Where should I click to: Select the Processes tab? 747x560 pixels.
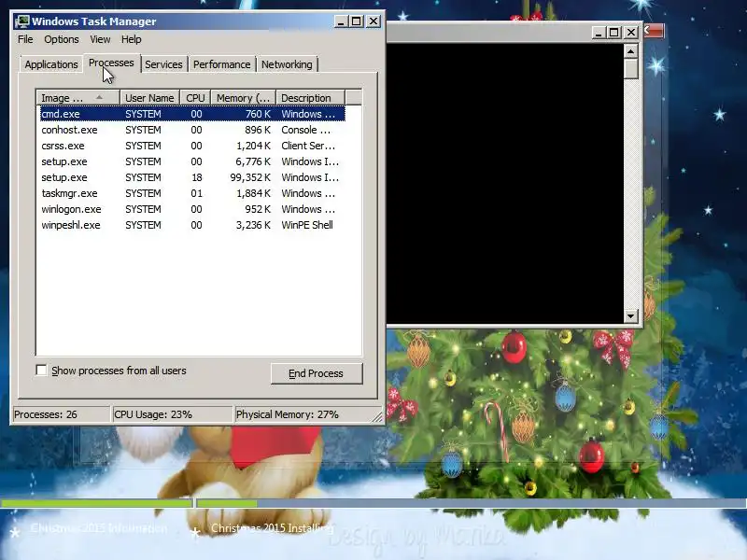click(x=111, y=63)
